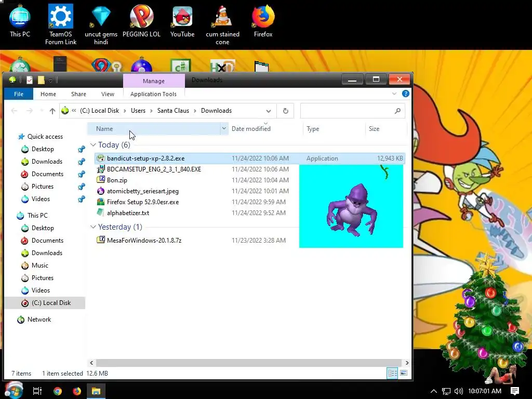Show hidden system tray icons

pyautogui.click(x=434, y=391)
